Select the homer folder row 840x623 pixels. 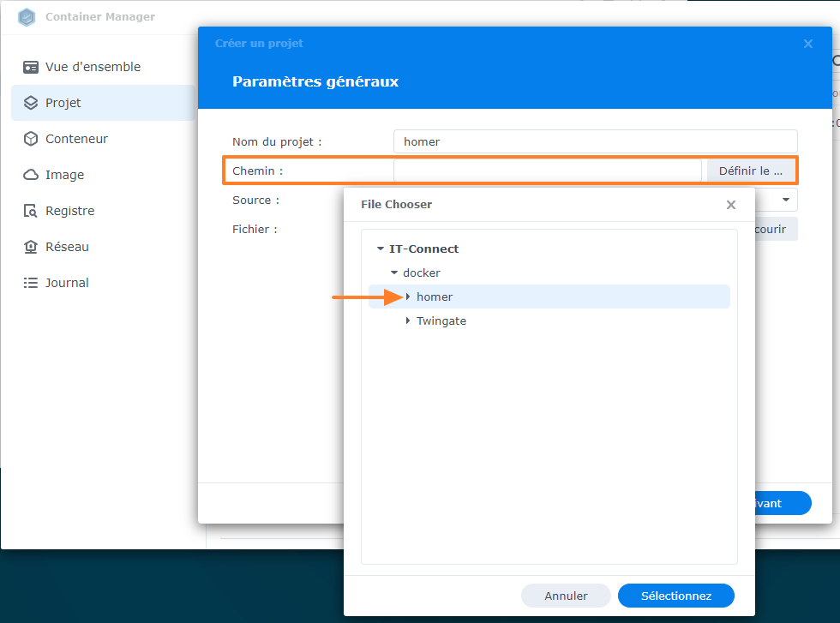tap(435, 297)
